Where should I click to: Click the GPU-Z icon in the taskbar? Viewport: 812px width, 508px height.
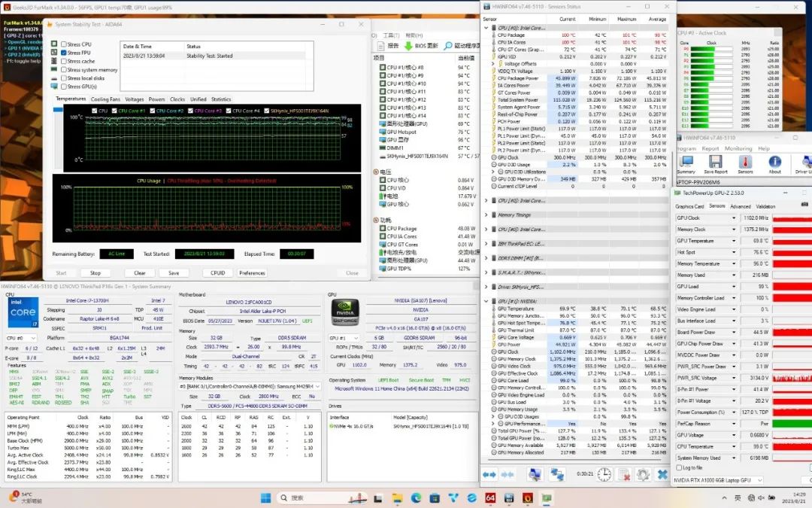[547, 498]
